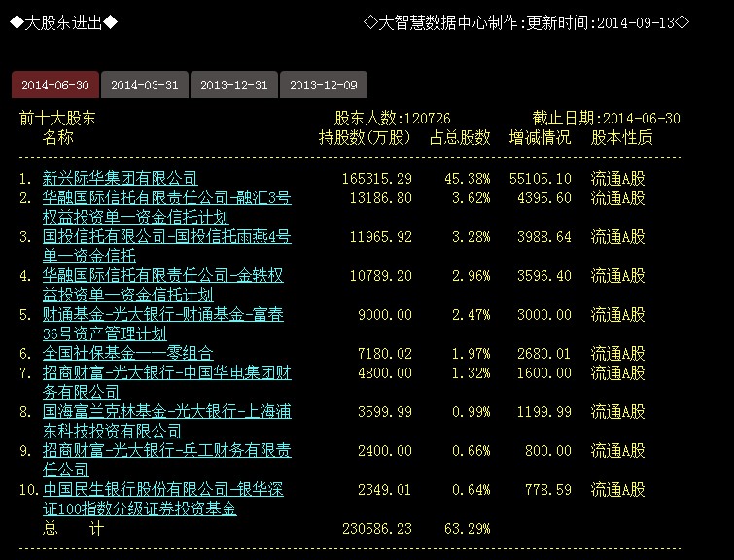Click the percentage 0.66%
734x560 pixels.
pyautogui.click(x=471, y=451)
